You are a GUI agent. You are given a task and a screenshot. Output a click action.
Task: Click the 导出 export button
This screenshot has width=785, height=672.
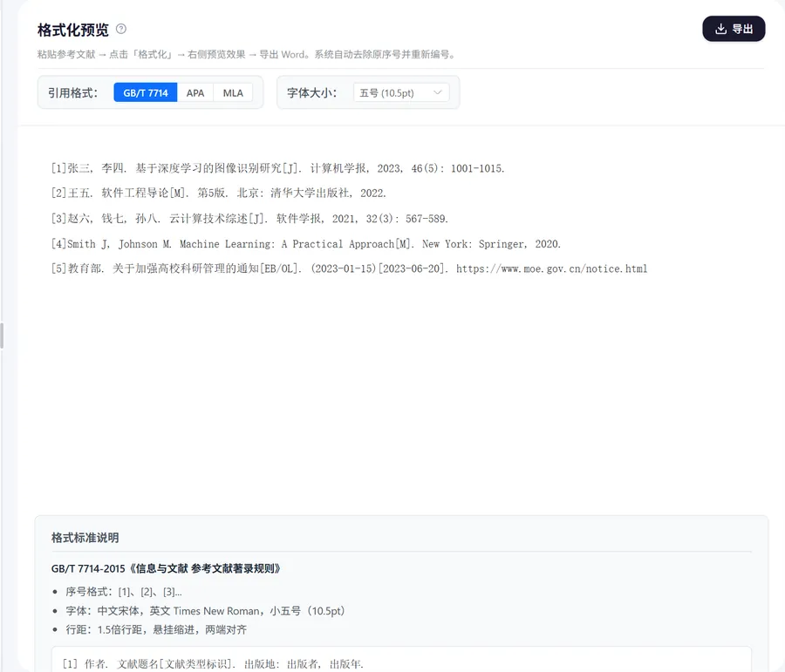734,29
